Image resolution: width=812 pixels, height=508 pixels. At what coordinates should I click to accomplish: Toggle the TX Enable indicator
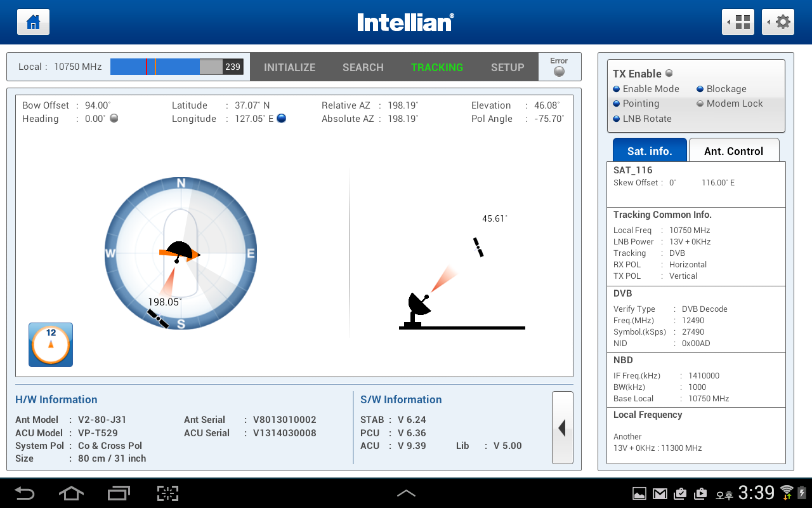coord(669,73)
